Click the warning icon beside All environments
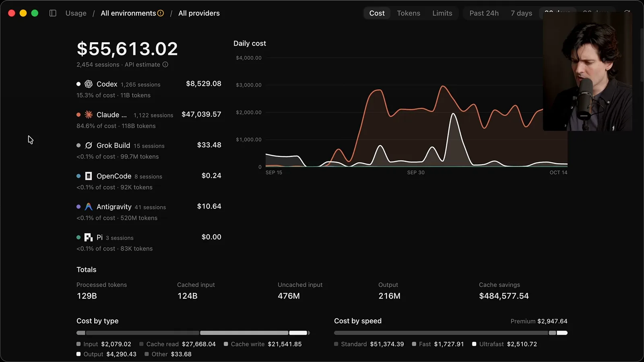644x362 pixels. (x=161, y=13)
